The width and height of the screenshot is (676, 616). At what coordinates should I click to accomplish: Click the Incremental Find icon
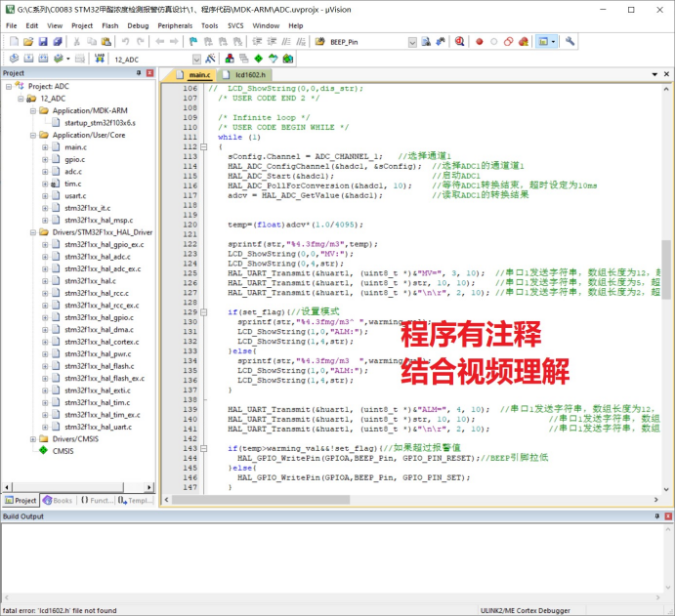click(x=441, y=41)
